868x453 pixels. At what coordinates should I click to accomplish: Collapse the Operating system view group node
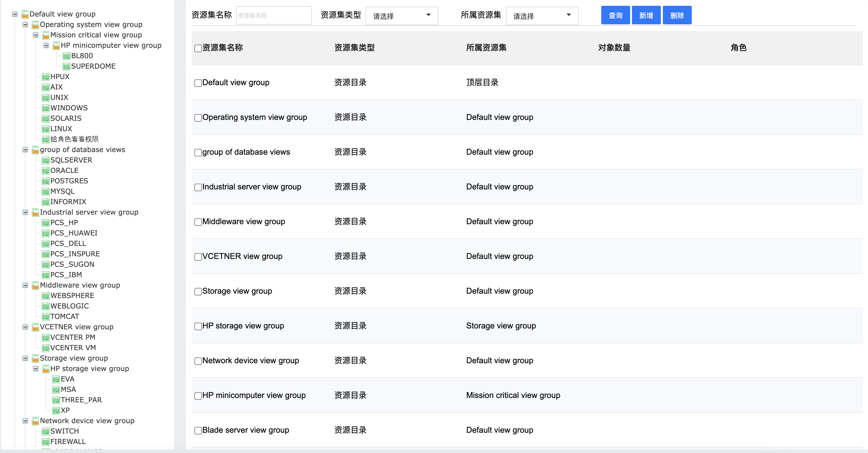coord(25,25)
